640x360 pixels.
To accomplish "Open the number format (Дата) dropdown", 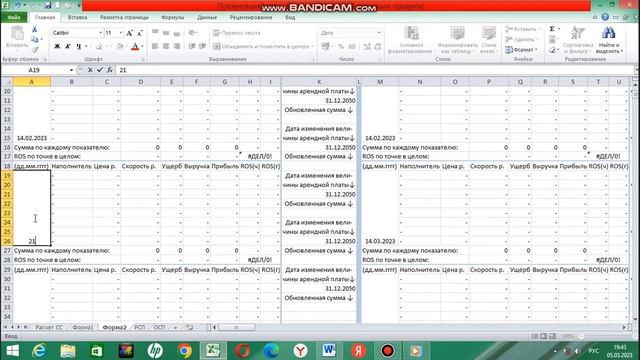I will pos(379,33).
